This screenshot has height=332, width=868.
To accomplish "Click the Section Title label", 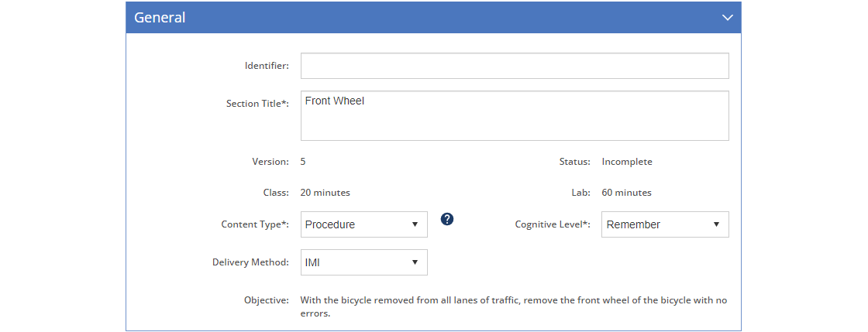I will click(257, 103).
